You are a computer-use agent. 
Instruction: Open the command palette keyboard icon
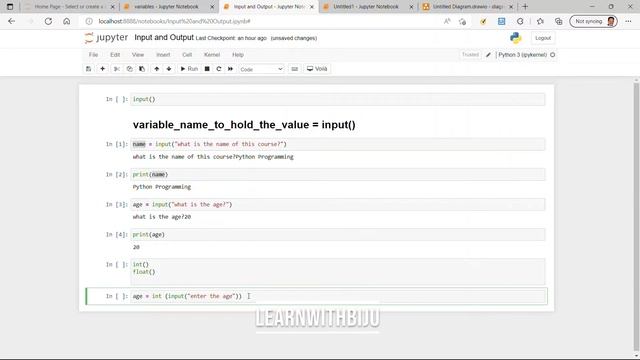(295, 69)
